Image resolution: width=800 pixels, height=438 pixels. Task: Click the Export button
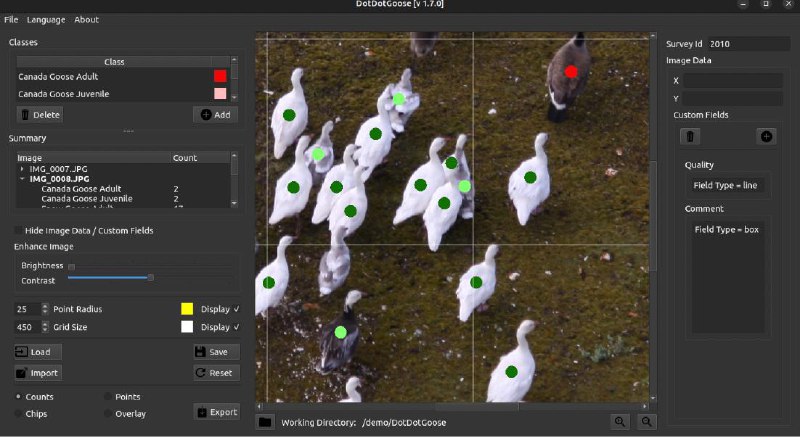217,412
